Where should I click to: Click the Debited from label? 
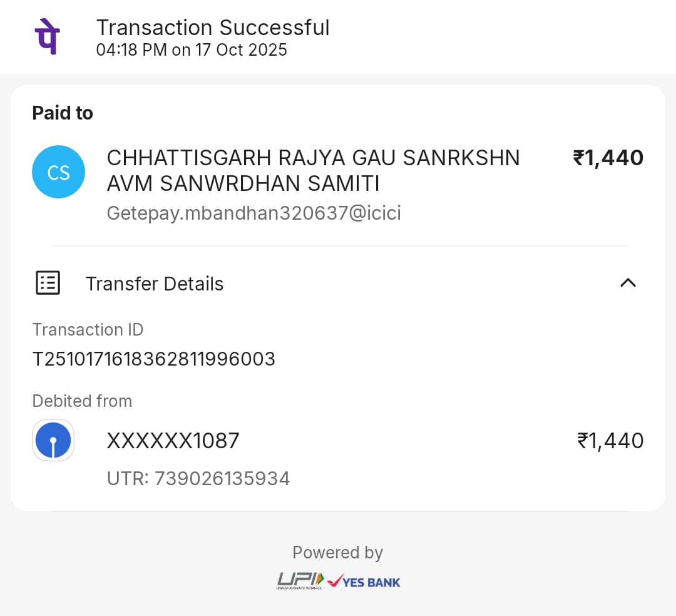pos(82,401)
